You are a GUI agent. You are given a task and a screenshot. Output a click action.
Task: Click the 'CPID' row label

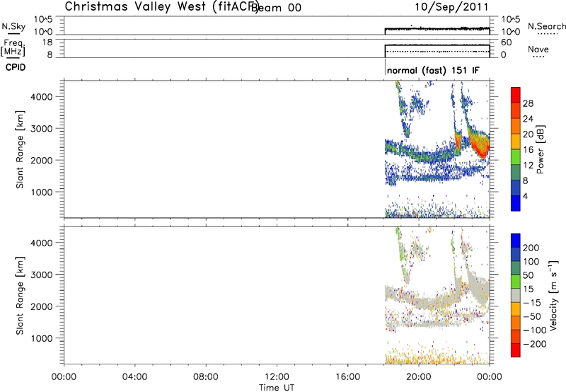(16, 67)
